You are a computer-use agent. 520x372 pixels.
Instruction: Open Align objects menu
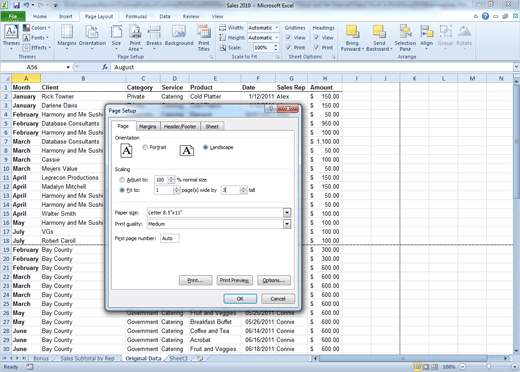click(x=426, y=37)
